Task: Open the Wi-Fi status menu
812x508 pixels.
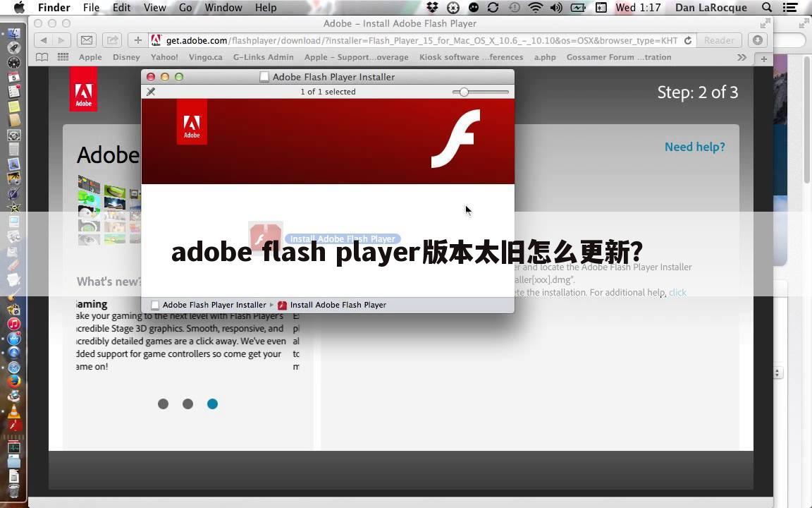Action: (x=536, y=8)
